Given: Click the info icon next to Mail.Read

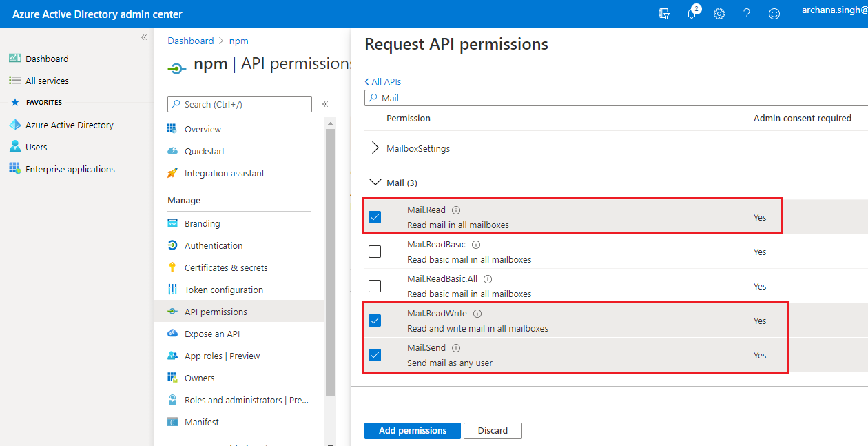Looking at the screenshot, I should point(456,210).
